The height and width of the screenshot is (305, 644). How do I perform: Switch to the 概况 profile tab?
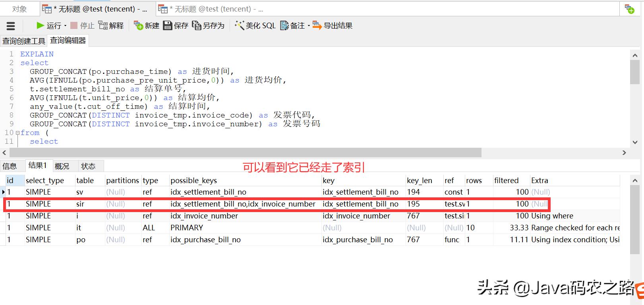62,166
